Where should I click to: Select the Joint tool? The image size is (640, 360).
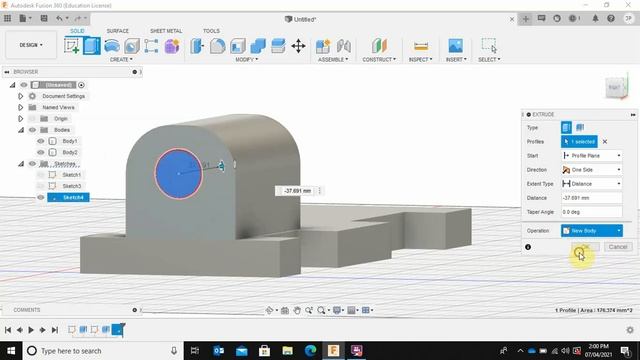(x=344, y=46)
